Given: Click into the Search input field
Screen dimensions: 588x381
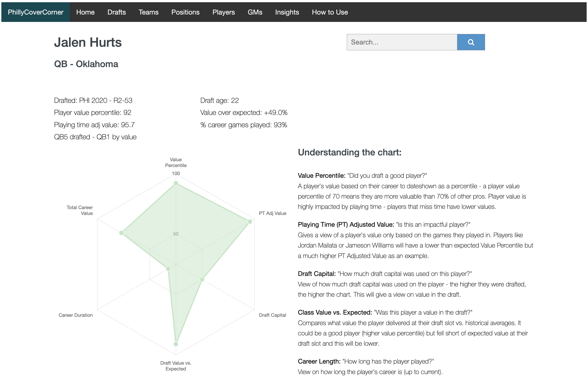Looking at the screenshot, I should [x=402, y=42].
